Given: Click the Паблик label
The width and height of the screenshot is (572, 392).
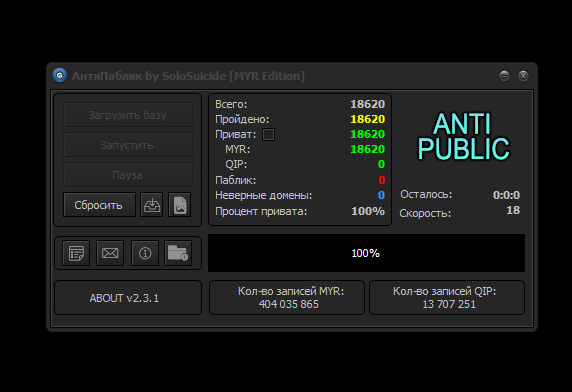Looking at the screenshot, I should [x=236, y=180].
